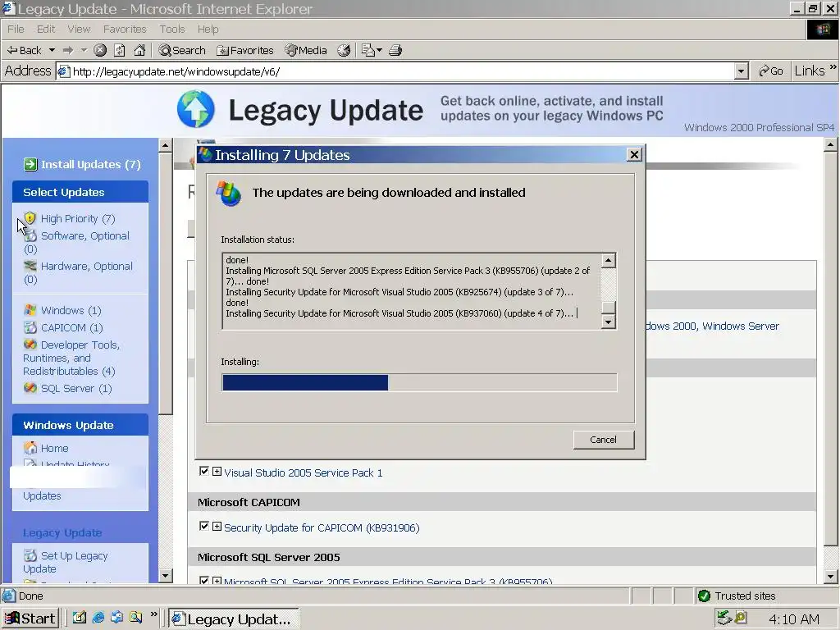
Task: Click Cancel in Installing Updates dialog
Action: 603,440
